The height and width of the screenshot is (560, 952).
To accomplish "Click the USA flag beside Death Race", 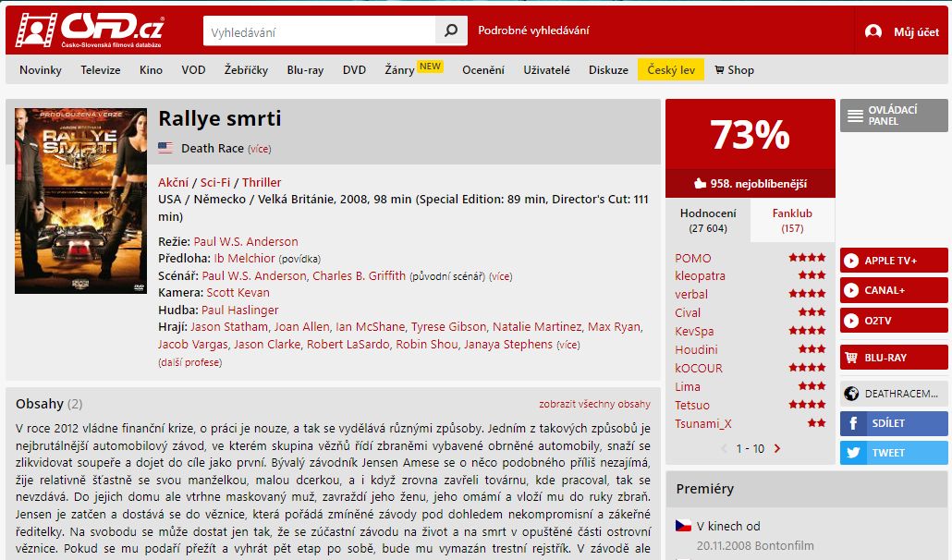I will click(x=165, y=148).
